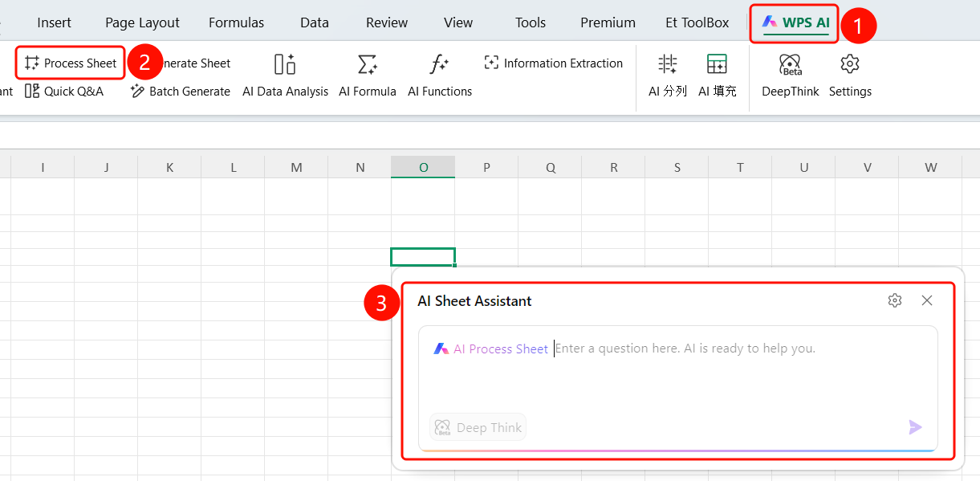Viewport: 980px width, 481px height.
Task: Select column L header
Action: 233,167
